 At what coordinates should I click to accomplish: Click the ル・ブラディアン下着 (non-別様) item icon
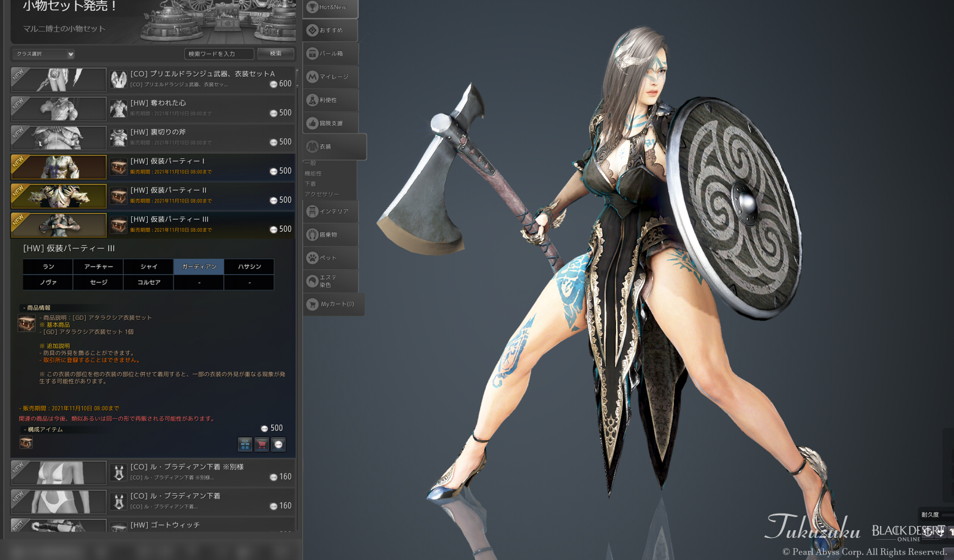point(119,502)
